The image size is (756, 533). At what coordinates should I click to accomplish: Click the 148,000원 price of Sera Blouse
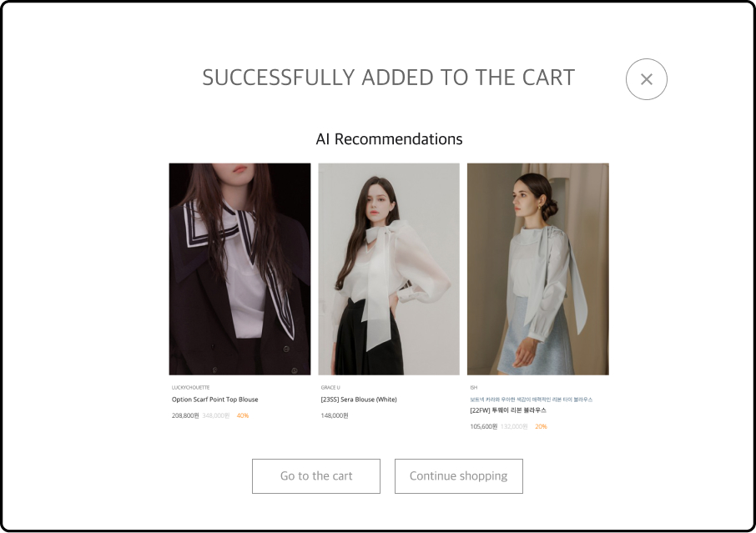click(x=335, y=415)
